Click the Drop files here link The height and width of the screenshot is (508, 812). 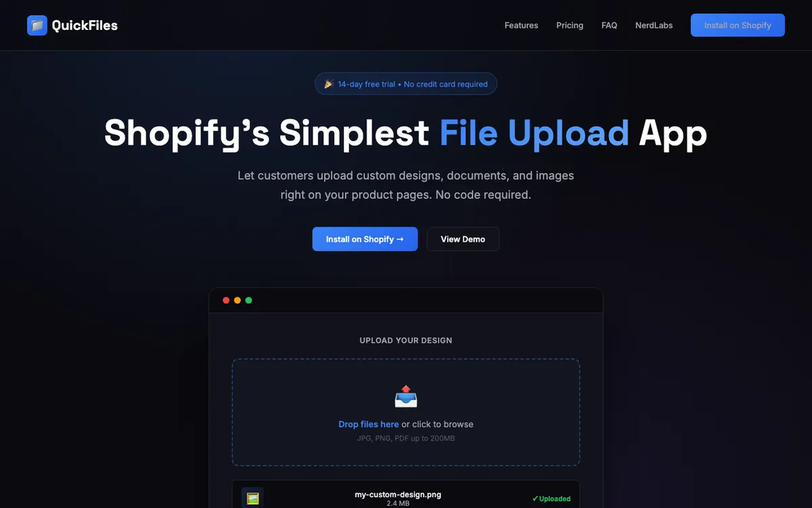tap(369, 424)
